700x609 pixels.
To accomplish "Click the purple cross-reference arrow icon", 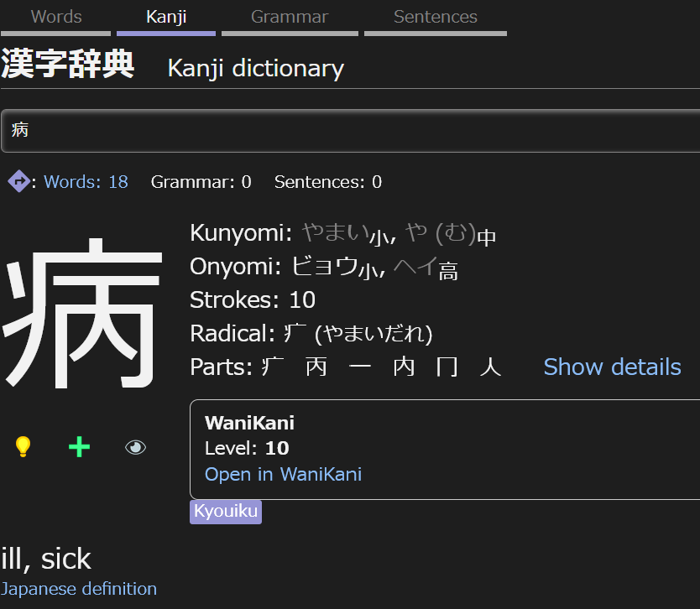I will (18, 181).
